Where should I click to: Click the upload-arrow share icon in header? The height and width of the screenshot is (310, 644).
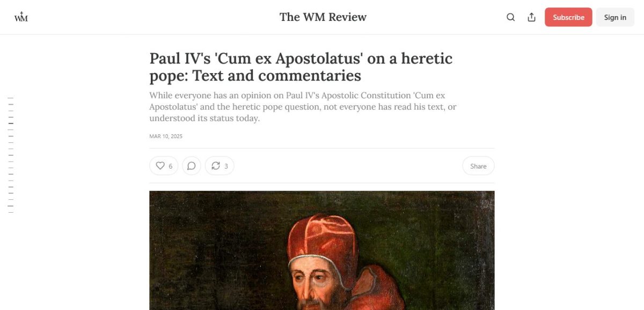(531, 17)
